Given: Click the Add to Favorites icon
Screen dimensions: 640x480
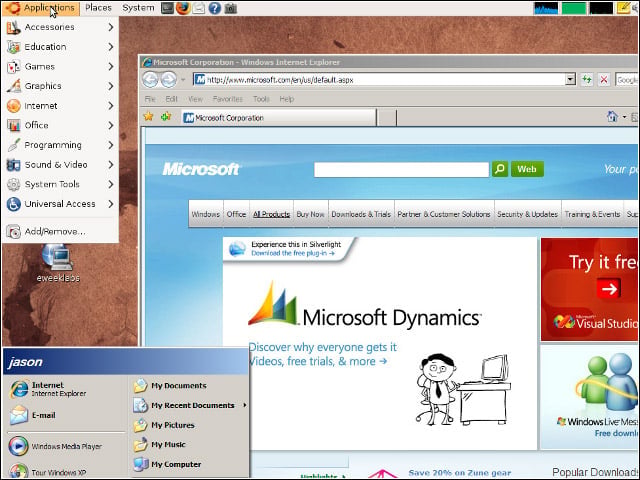Looking at the screenshot, I should coord(166,117).
